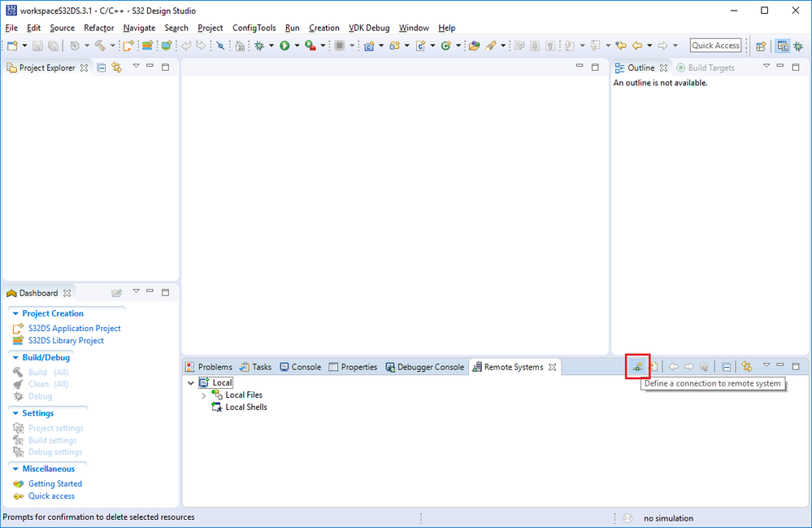Open Project Explorer view menu triangle
This screenshot has height=528, width=812.
136,66
